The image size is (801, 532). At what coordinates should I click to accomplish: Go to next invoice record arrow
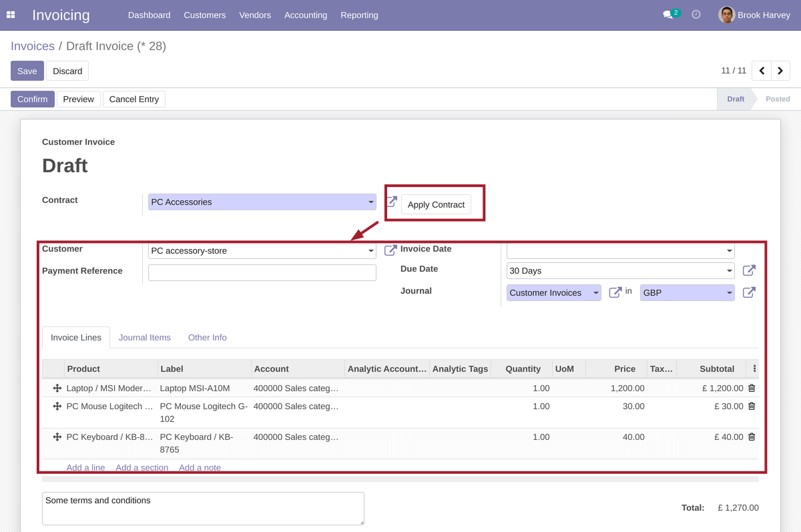(x=780, y=71)
